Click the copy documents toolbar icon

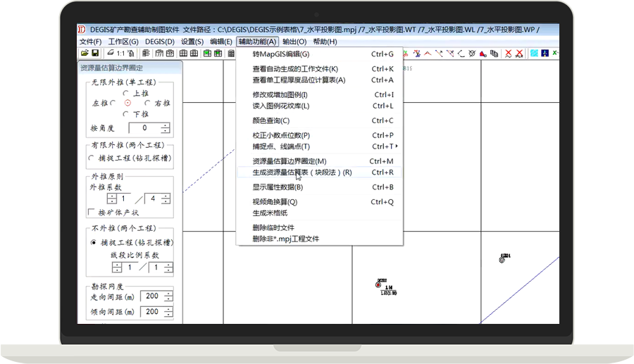click(494, 54)
